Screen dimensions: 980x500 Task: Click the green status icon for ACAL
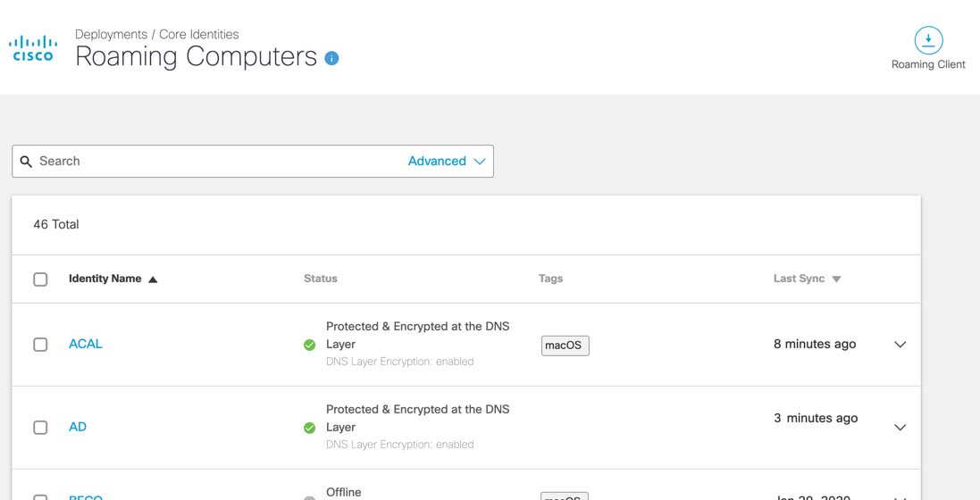[309, 345]
